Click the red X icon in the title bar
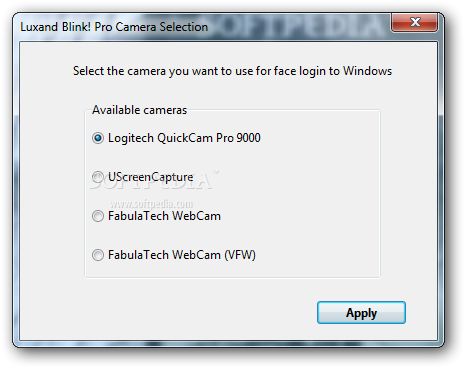Viewport: 465px width, 368px height. (415, 22)
